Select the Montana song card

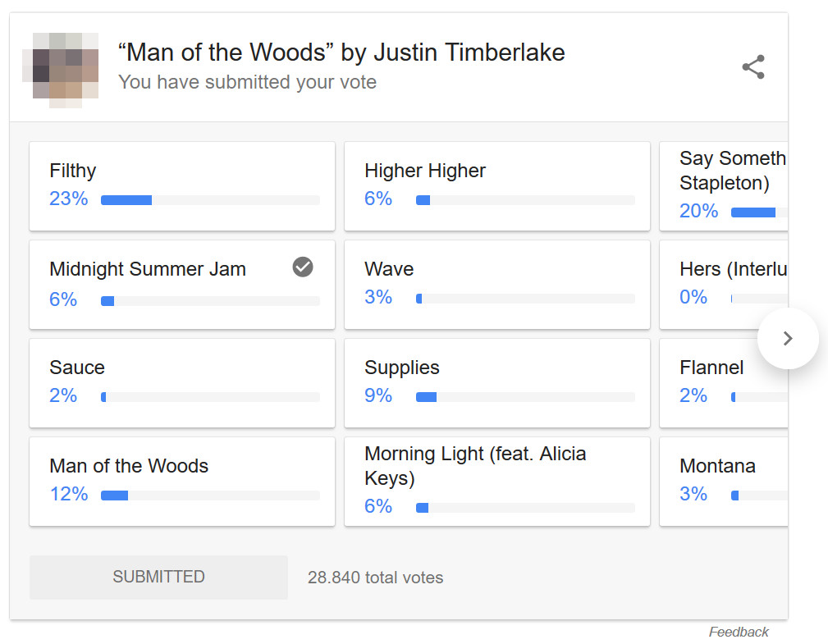[724, 481]
